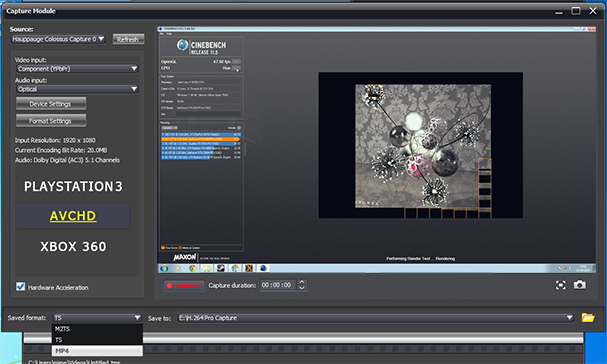Select the XBOX 360 preset

[x=73, y=247]
